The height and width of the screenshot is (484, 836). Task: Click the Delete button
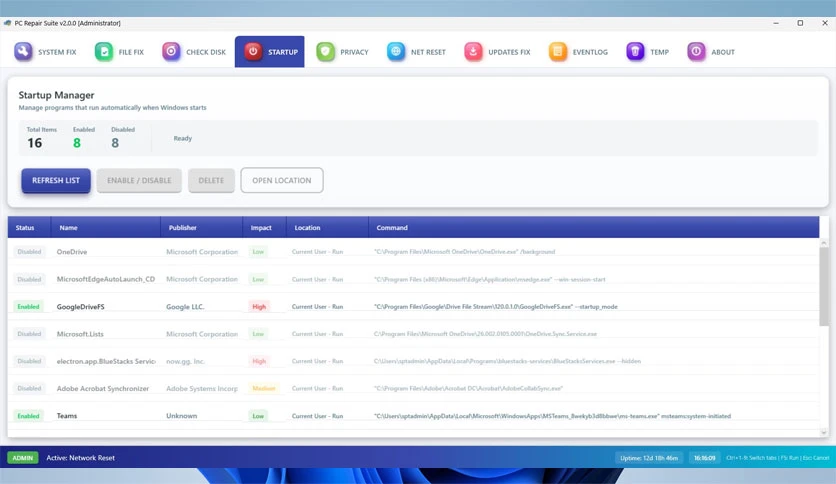click(211, 180)
